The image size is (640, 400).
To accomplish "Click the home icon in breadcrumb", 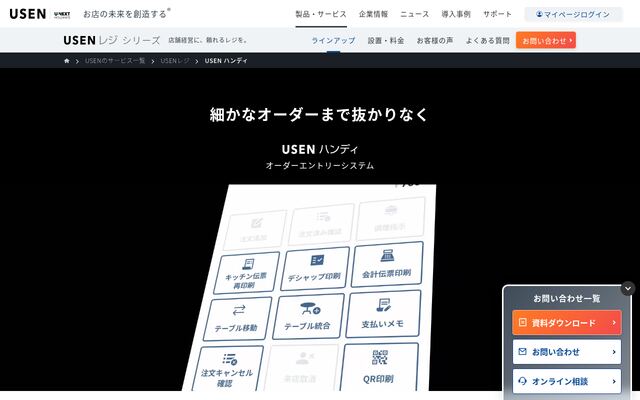I will tap(67, 61).
